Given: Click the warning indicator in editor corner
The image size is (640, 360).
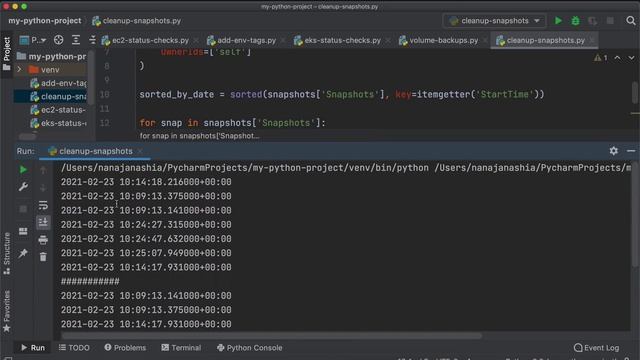Looking at the screenshot, I should coord(600,58).
